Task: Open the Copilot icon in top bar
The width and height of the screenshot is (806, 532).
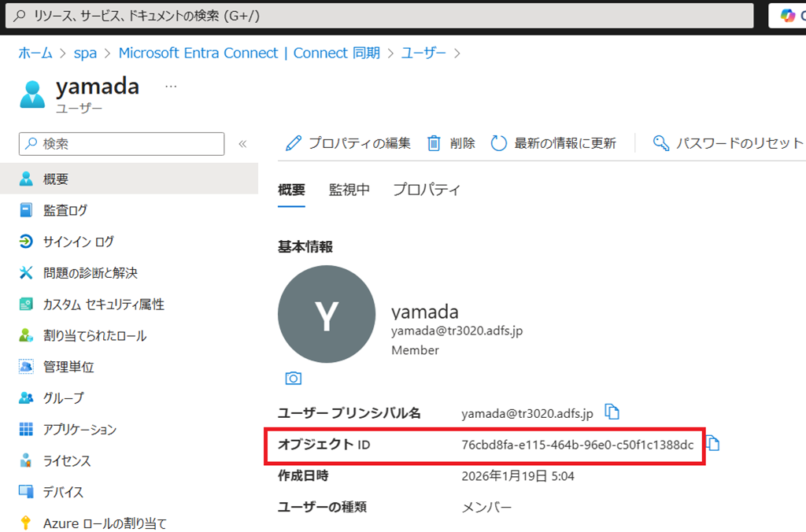Action: 788,15
